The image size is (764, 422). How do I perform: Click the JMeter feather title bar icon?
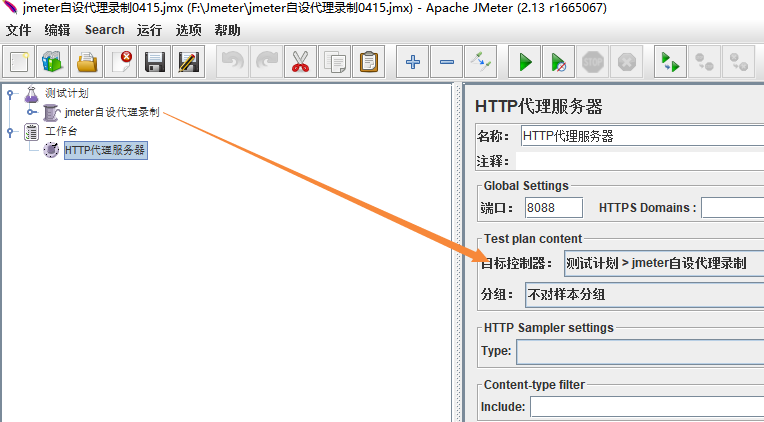tap(10, 8)
